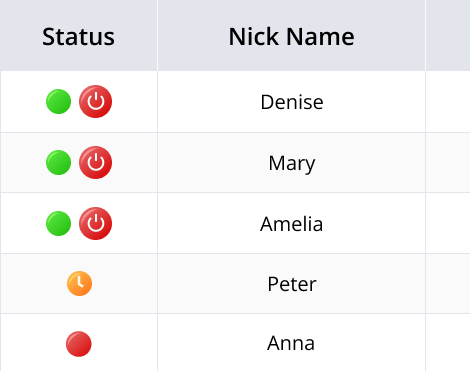Click Mary's green online status dot
Screen dimensions: 470x371
(x=58, y=163)
